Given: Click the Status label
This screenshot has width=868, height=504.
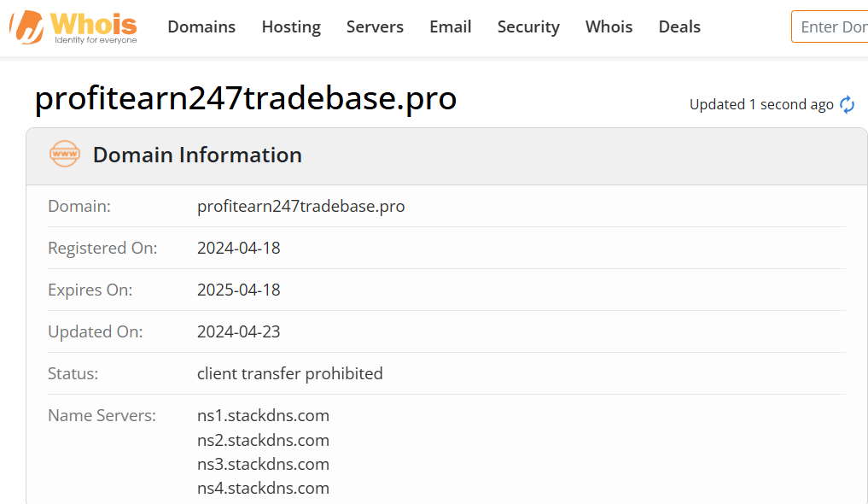Looking at the screenshot, I should click(x=73, y=373).
